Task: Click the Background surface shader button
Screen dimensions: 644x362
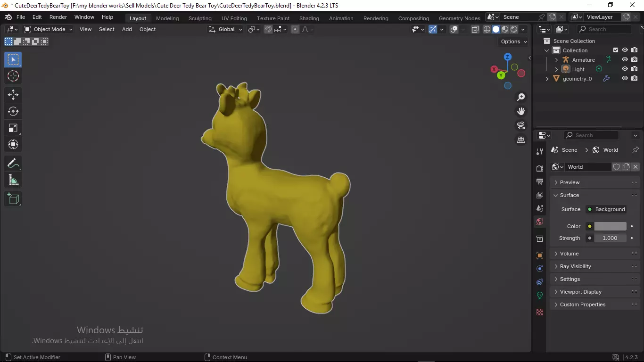Action: (606, 209)
